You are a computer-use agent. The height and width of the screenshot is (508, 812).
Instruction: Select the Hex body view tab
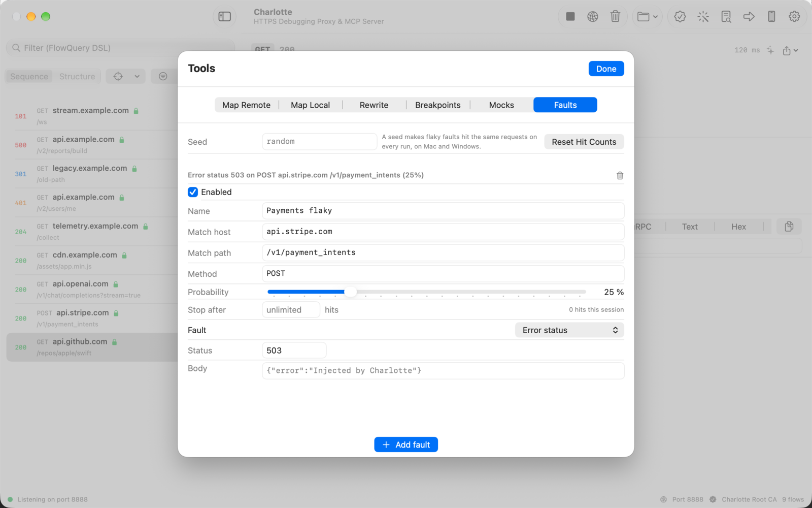click(x=739, y=227)
